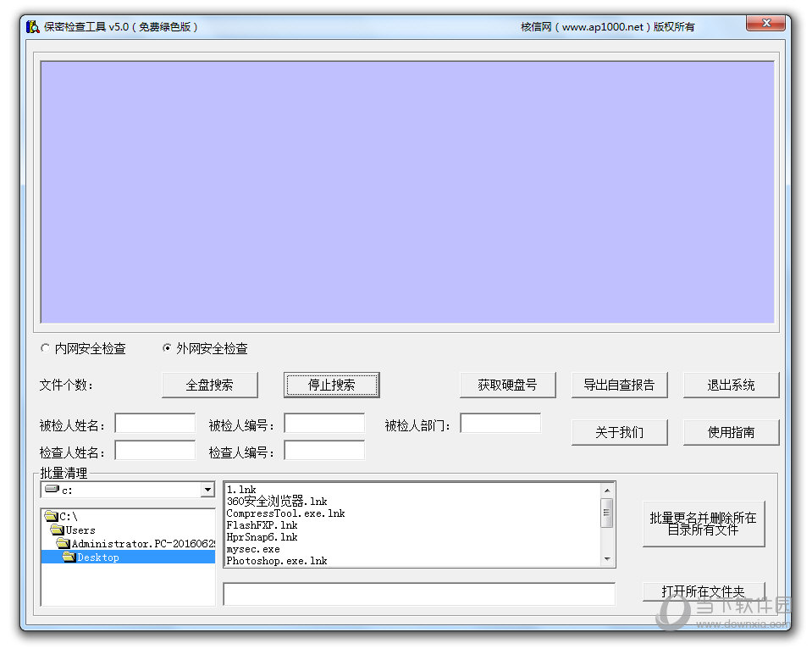Image resolution: width=812 pixels, height=649 pixels.
Task: Click 批量更名并删除所在目录所有文件 button
Action: click(703, 524)
